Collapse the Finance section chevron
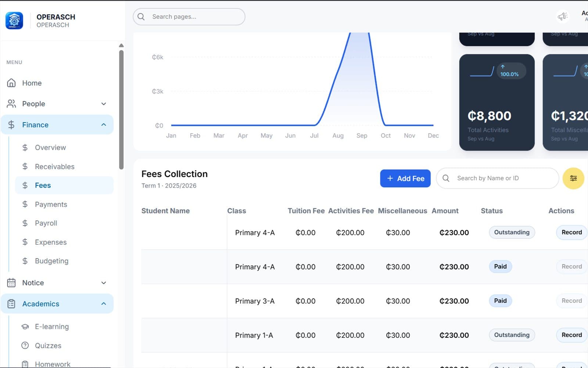The image size is (588, 368). coord(104,125)
